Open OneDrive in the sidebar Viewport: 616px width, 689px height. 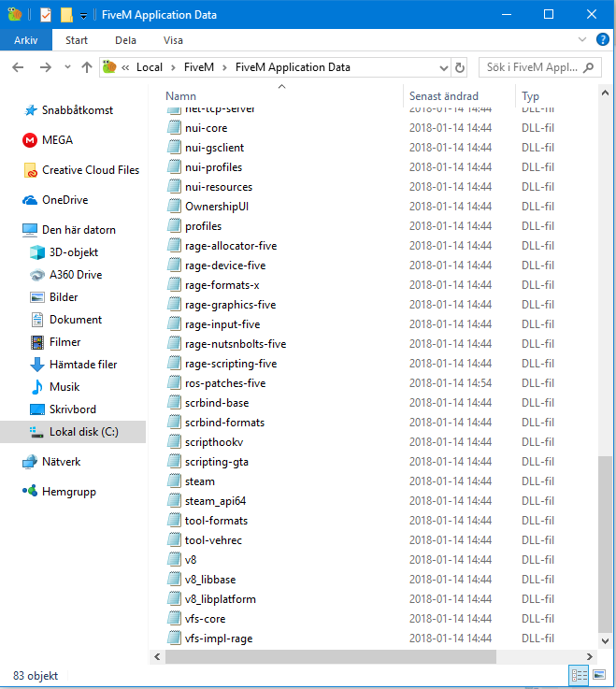click(65, 199)
